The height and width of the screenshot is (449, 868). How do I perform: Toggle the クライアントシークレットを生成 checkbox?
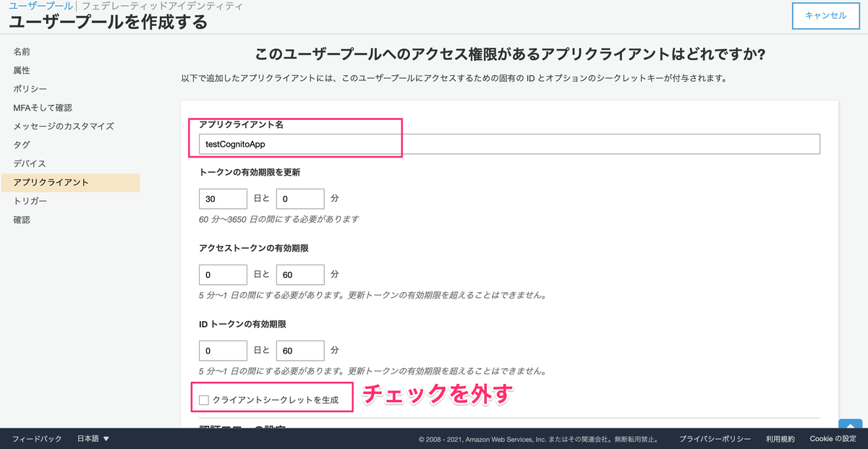204,400
